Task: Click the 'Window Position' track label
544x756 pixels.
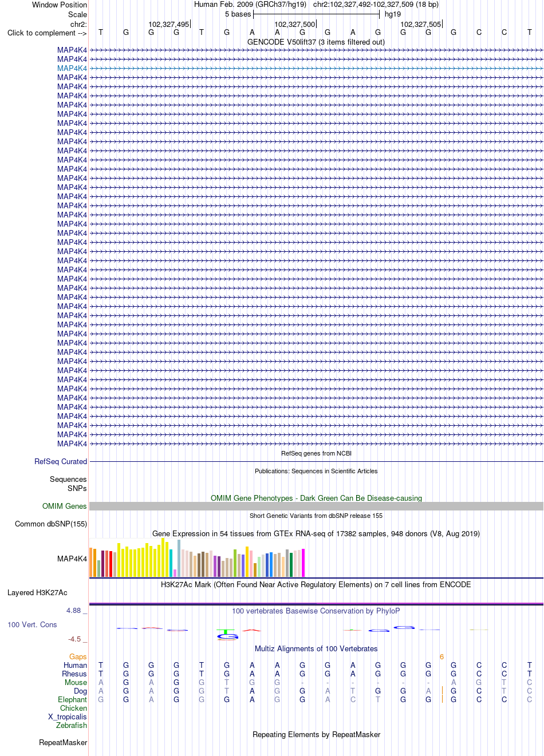Action: pyautogui.click(x=60, y=5)
